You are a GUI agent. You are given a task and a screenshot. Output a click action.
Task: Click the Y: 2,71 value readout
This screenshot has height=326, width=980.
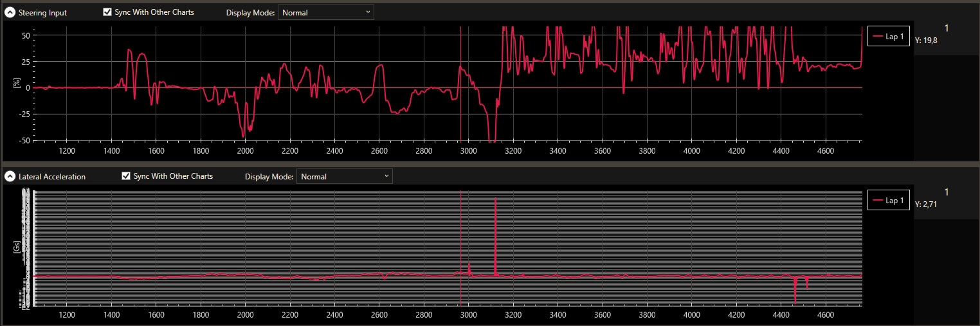click(926, 204)
